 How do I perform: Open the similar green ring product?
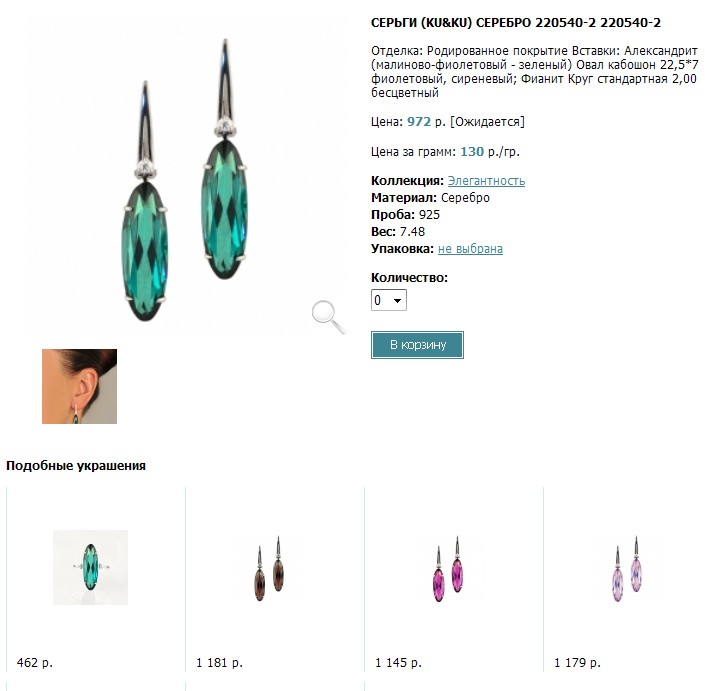[90, 567]
